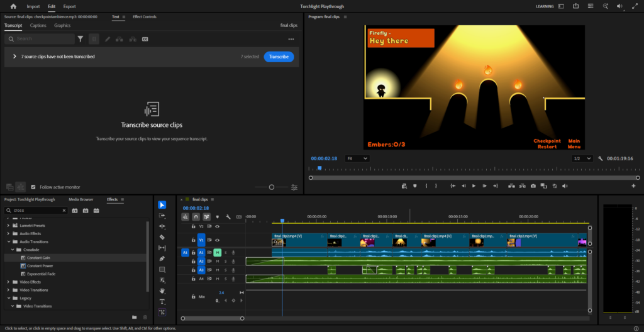Image resolution: width=644 pixels, height=332 pixels.
Task: Toggle Linked Selection in timeline
Action: [206, 216]
